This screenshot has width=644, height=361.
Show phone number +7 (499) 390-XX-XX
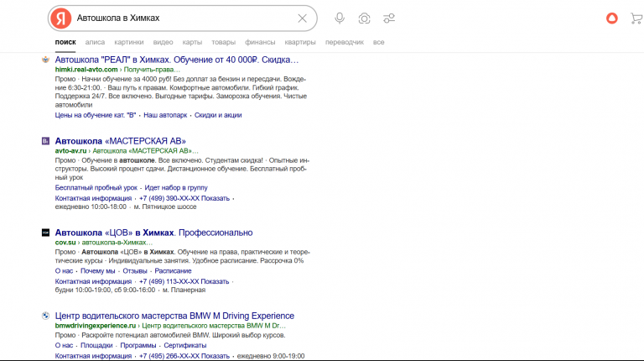184,198
